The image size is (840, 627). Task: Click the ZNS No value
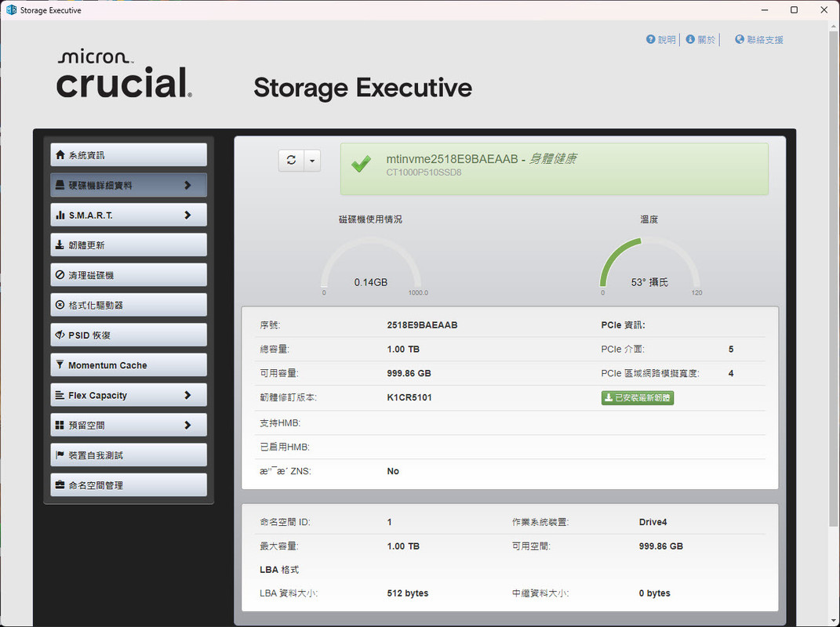point(393,471)
